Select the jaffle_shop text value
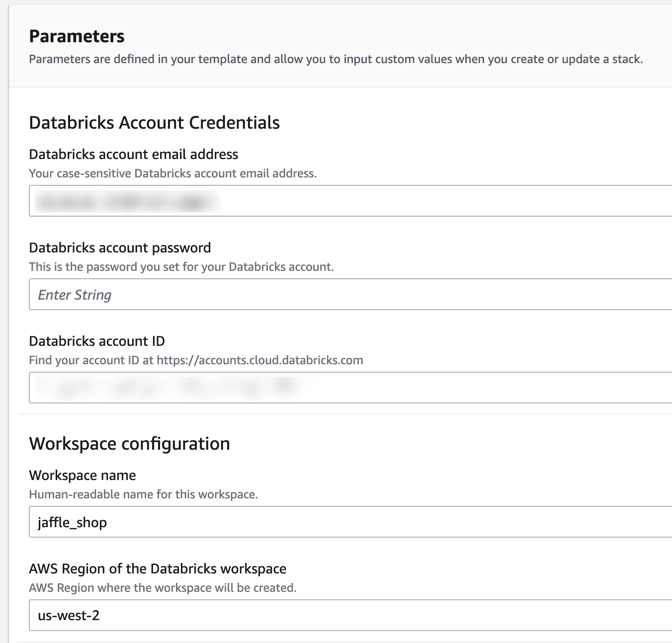This screenshot has width=672, height=643. tap(73, 522)
